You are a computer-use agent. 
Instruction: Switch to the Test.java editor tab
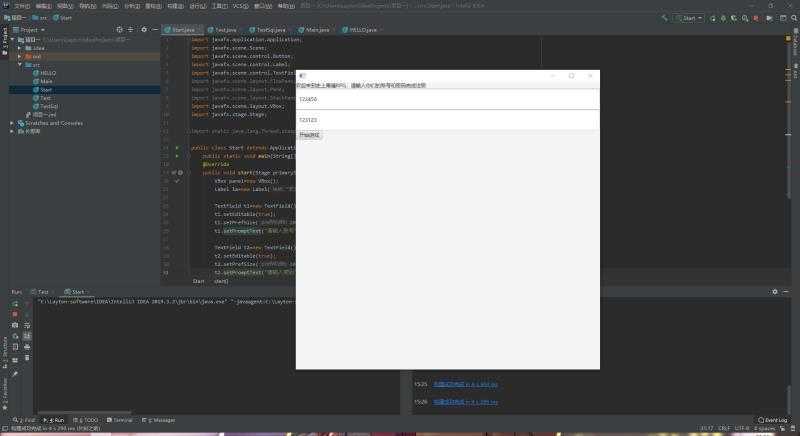coord(222,30)
